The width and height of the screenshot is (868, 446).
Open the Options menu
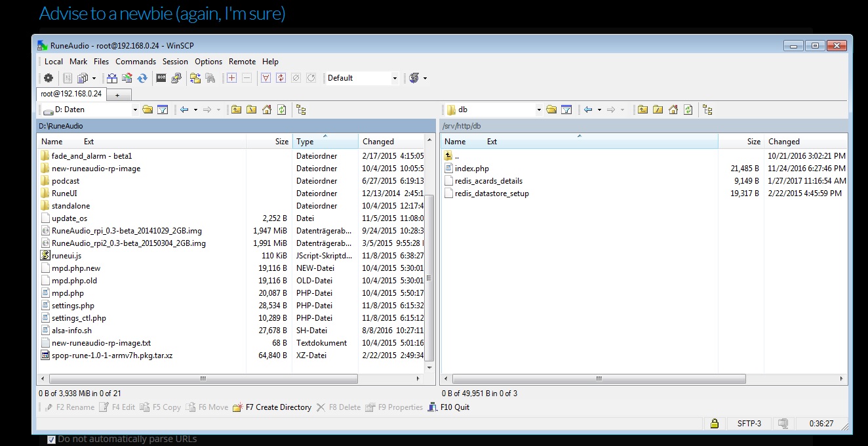click(x=208, y=62)
